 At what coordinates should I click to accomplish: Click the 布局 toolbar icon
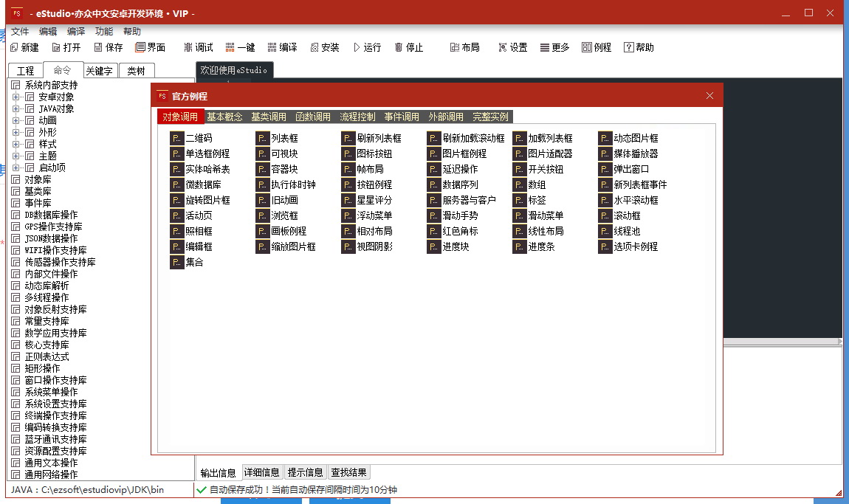click(x=455, y=48)
